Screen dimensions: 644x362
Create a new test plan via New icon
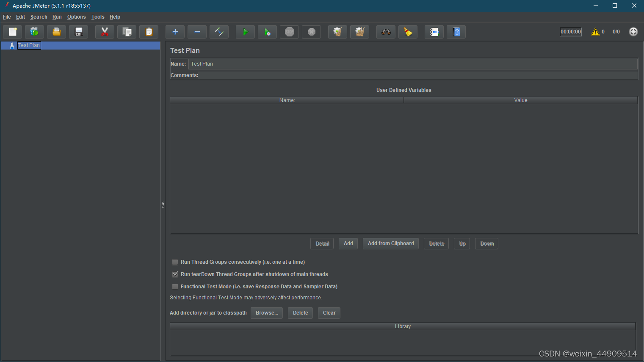[13, 32]
